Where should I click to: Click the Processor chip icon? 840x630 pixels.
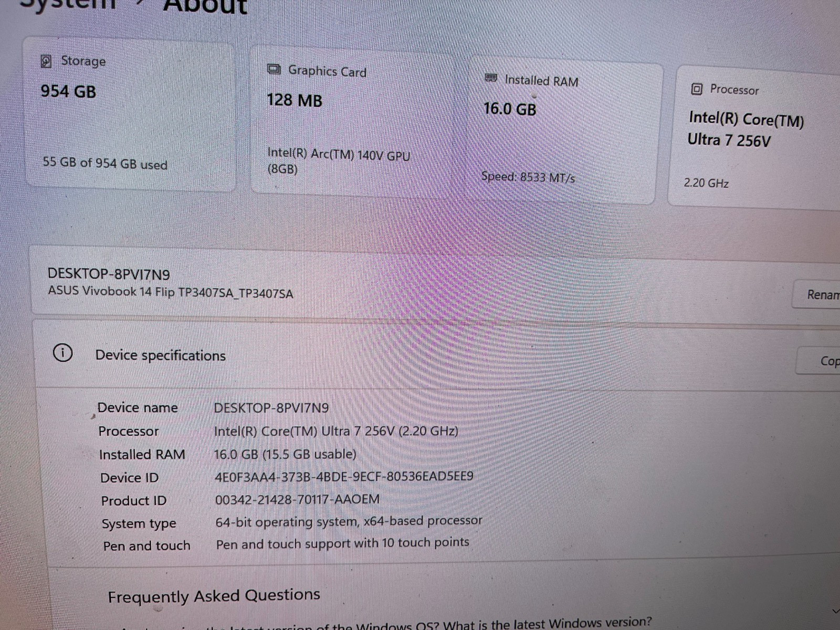click(x=696, y=89)
